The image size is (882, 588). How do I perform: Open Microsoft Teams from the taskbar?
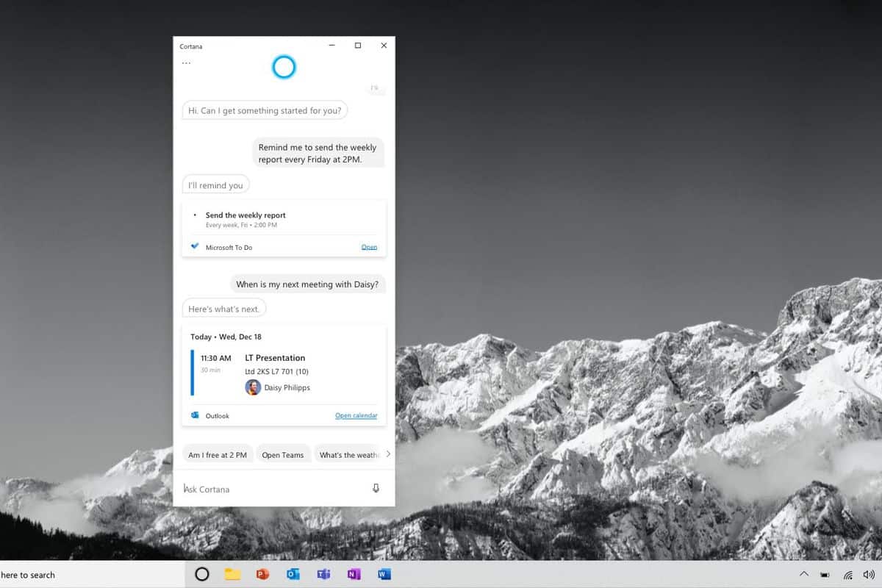(x=323, y=574)
